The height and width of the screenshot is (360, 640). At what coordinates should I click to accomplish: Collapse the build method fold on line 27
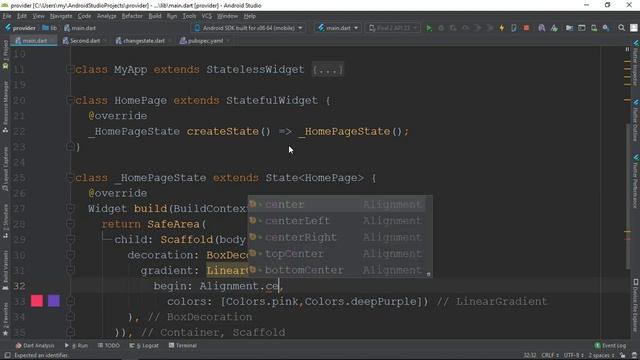(x=70, y=209)
